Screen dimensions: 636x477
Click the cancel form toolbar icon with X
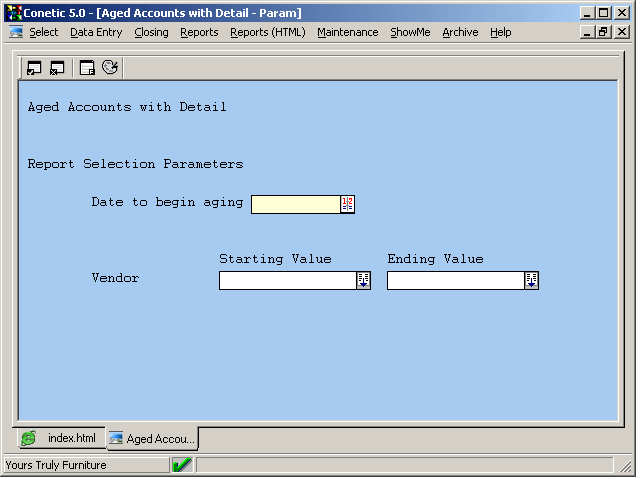(x=57, y=68)
